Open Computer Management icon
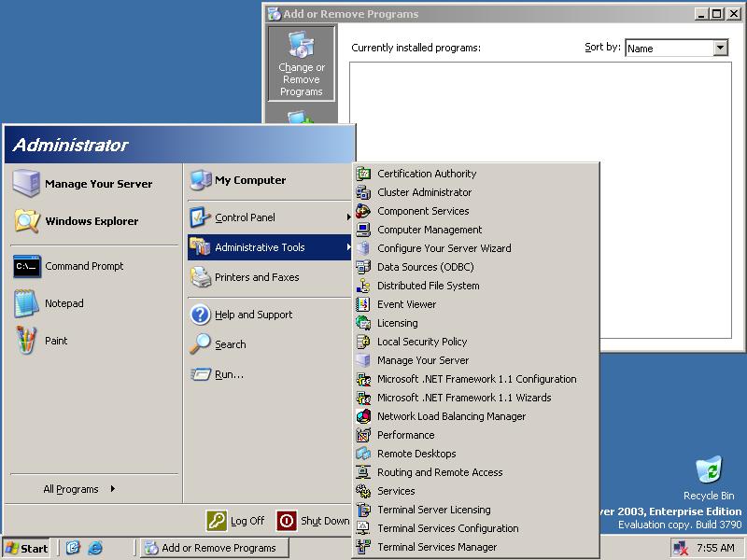The image size is (747, 560). click(x=363, y=230)
